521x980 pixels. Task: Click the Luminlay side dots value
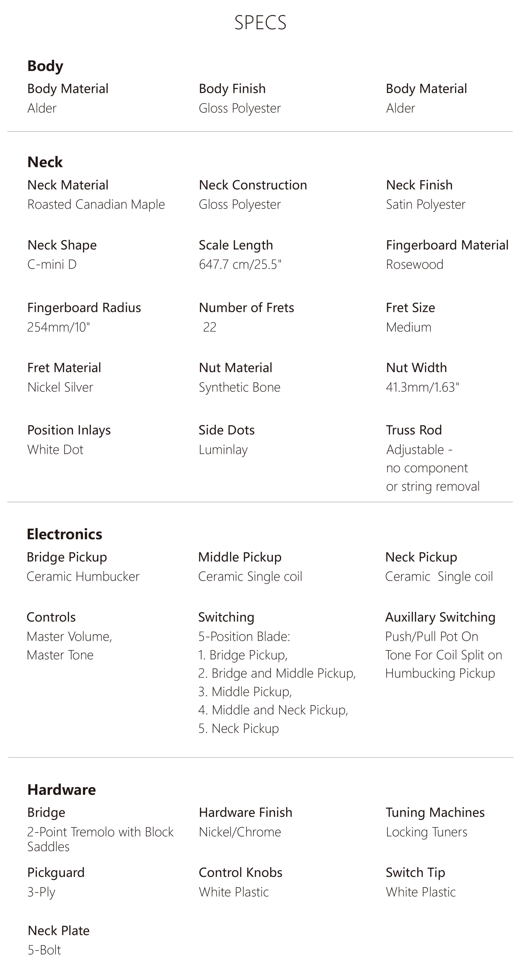click(x=223, y=450)
